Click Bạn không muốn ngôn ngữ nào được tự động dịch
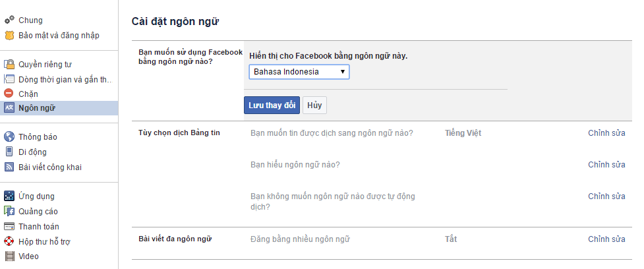The height and width of the screenshot is (269, 644). 333,201
